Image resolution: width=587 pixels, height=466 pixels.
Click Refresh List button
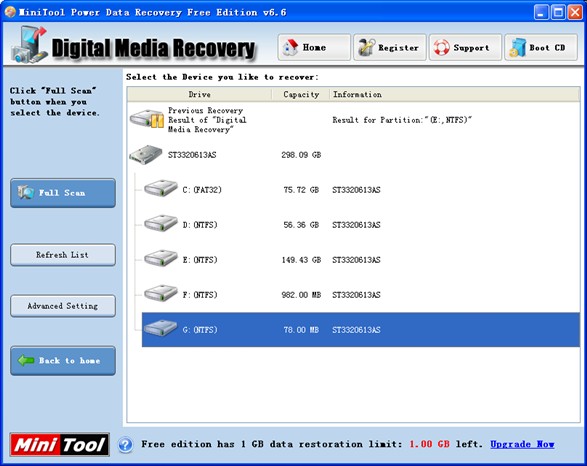coord(63,255)
